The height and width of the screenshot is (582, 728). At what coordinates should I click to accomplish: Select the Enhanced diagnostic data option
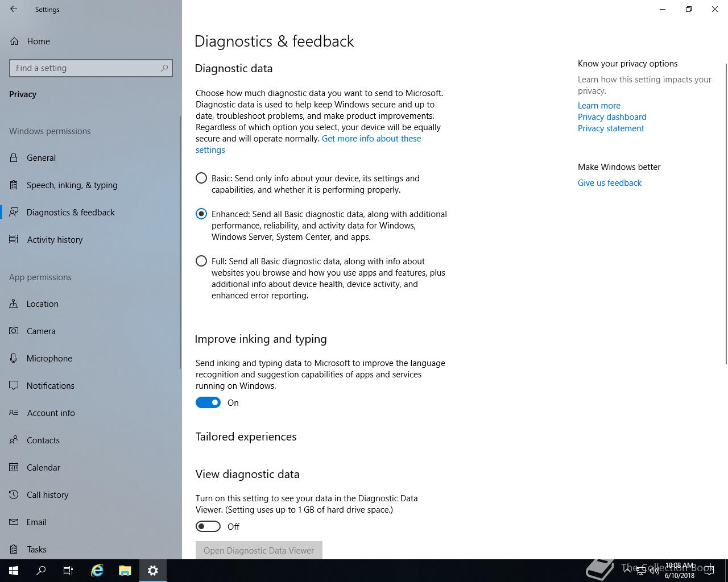click(x=201, y=214)
